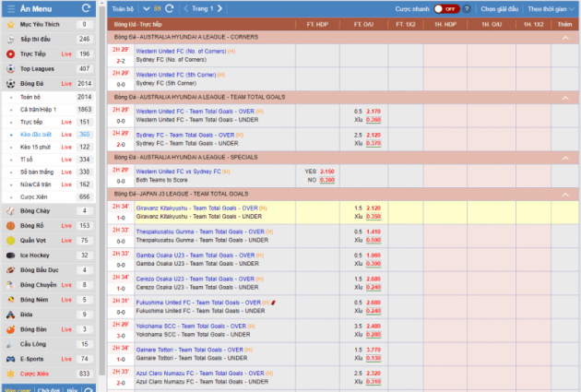581x392 pixels.
Task: Refresh the sidebar menu list
Action: (x=86, y=8)
